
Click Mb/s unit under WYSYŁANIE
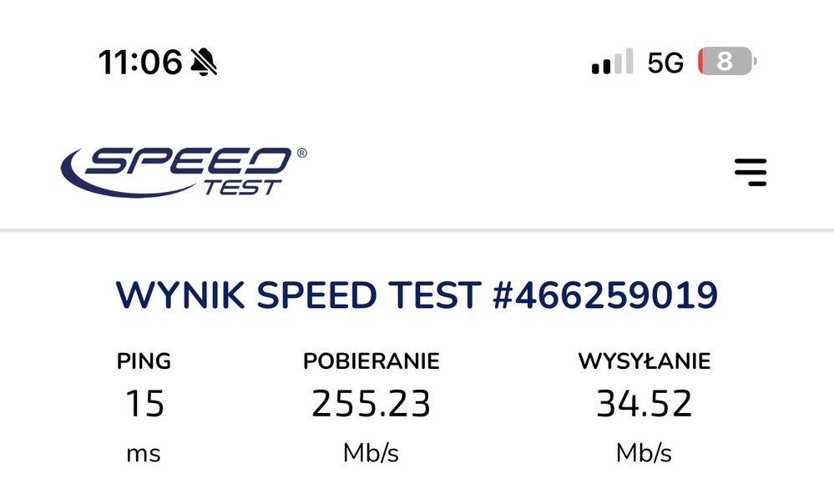[x=644, y=454]
